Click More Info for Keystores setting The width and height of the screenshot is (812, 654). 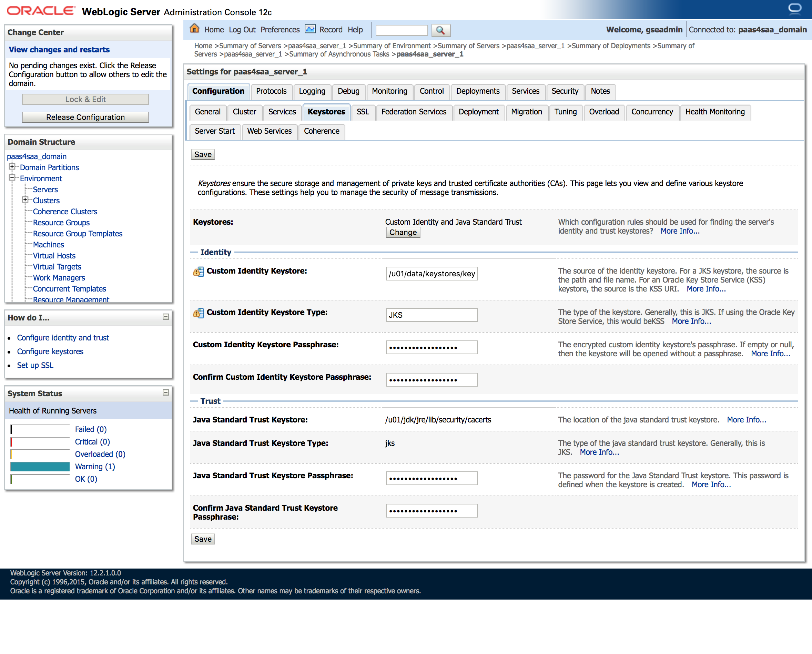680,231
